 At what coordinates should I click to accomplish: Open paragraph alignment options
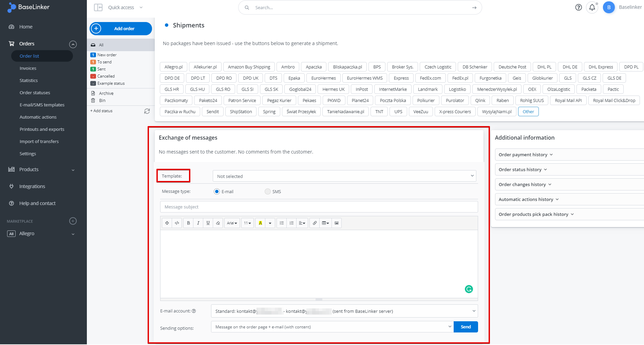(302, 223)
